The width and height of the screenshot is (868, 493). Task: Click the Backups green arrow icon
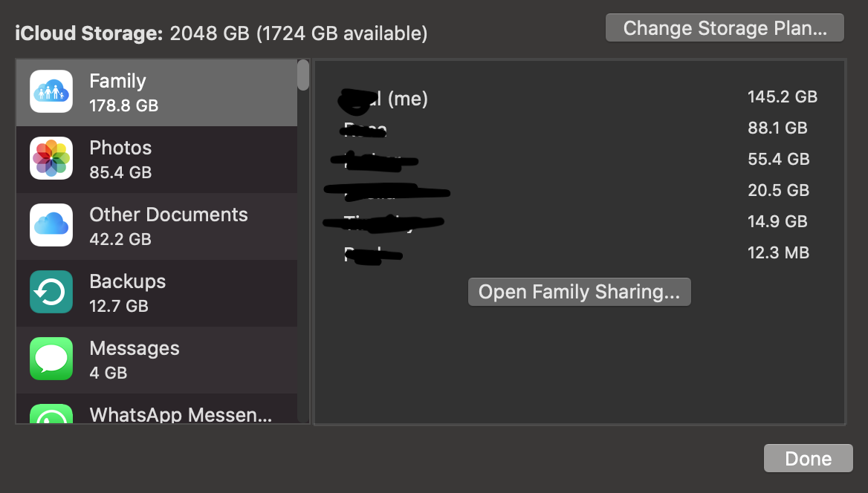pyautogui.click(x=51, y=292)
